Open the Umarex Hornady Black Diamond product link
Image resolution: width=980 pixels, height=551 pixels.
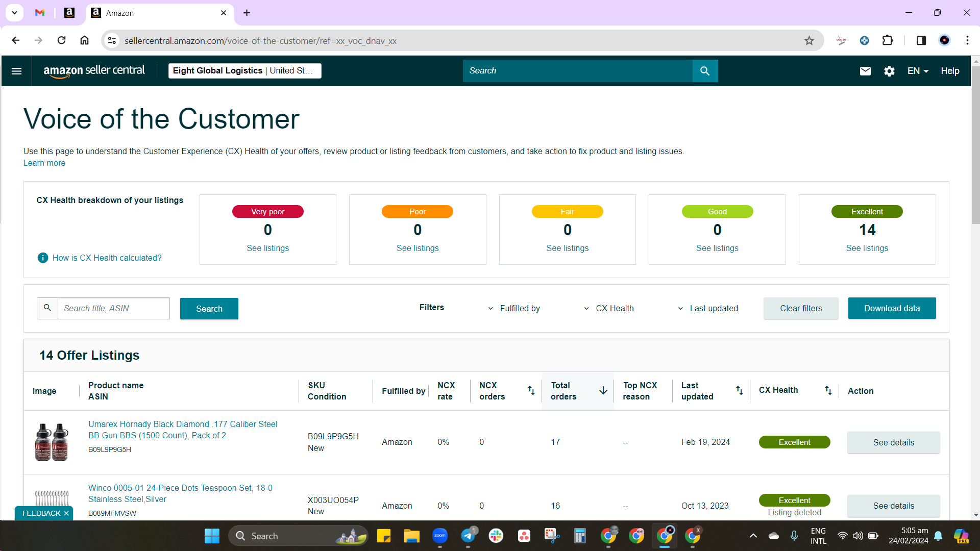183,430
